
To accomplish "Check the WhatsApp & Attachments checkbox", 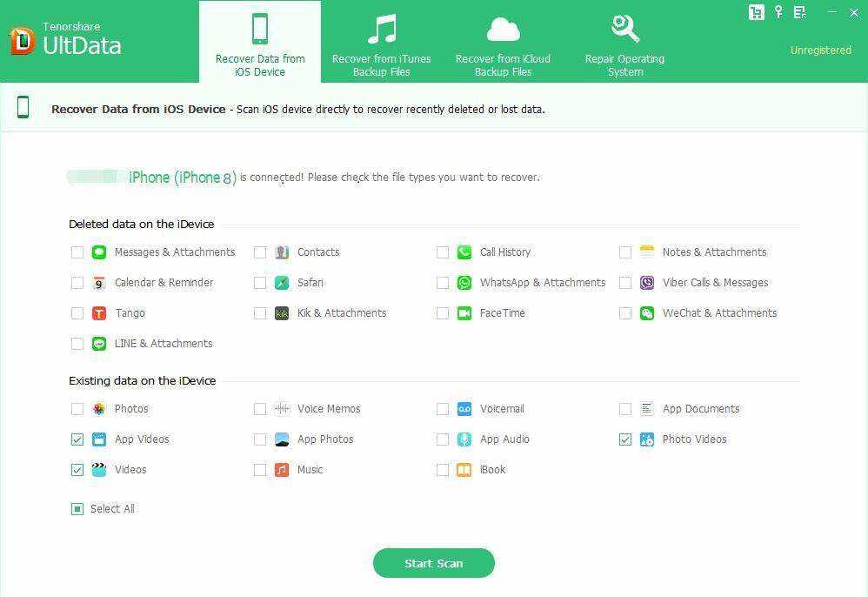I will (443, 283).
